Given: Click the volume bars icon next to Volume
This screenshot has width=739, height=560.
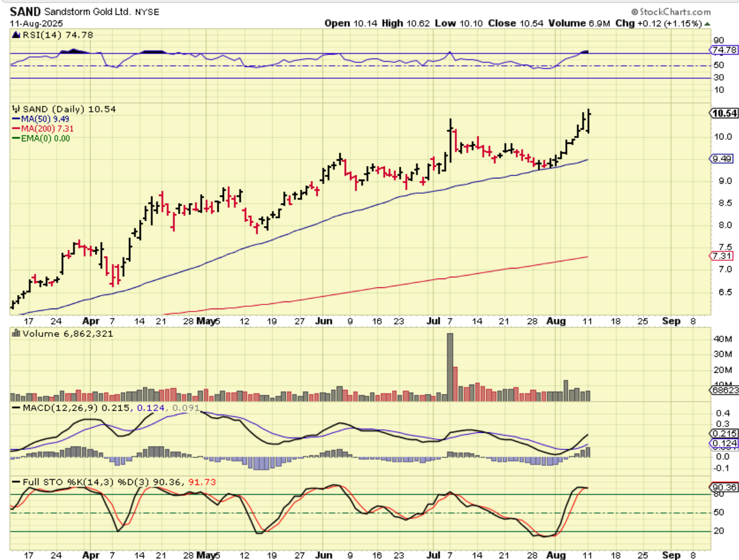Looking at the screenshot, I should (x=15, y=334).
